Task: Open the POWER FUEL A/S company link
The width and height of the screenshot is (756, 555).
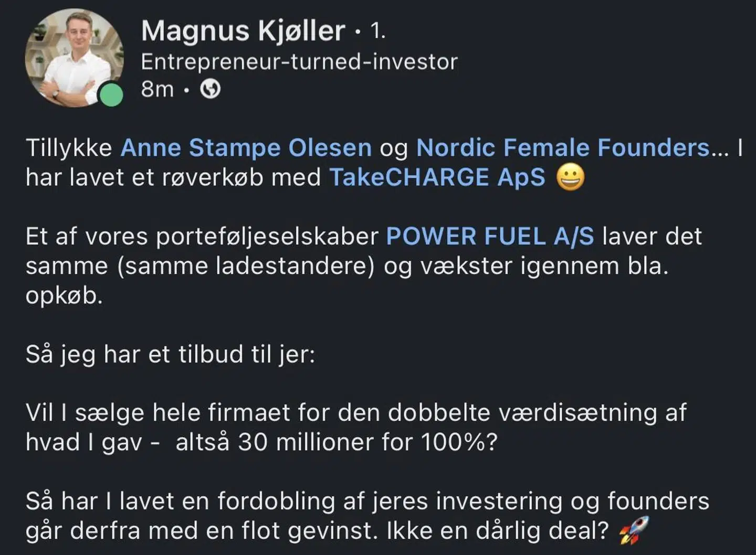Action: pos(490,236)
